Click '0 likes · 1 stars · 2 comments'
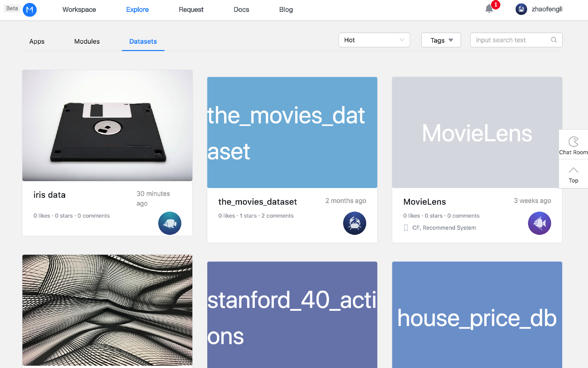The height and width of the screenshot is (368, 588). pyautogui.click(x=256, y=216)
